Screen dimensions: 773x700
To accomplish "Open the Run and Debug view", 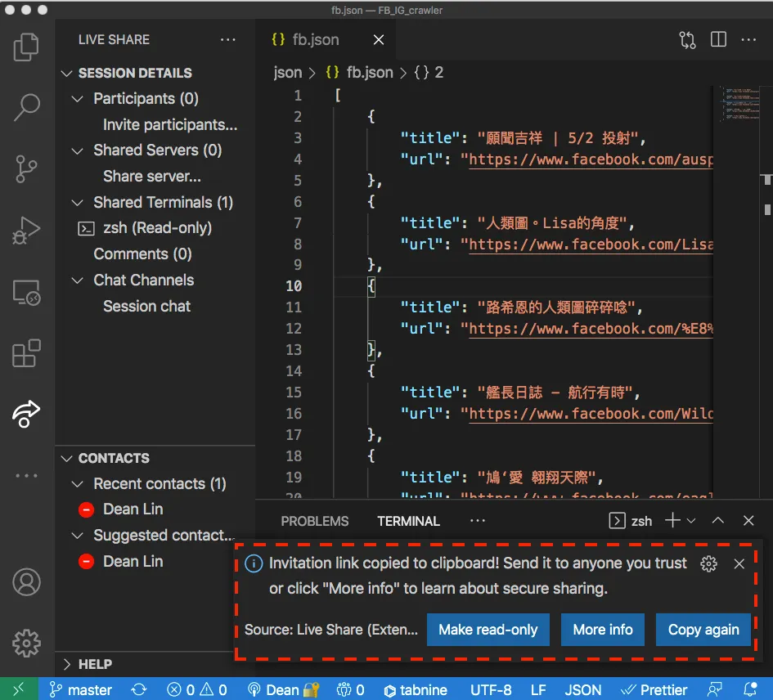I will pos(26,231).
